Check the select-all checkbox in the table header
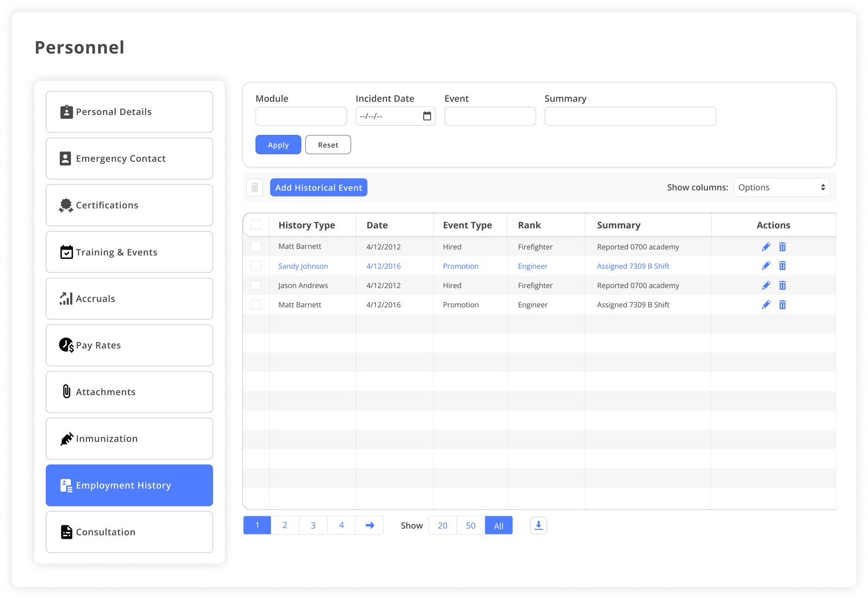 pyautogui.click(x=256, y=224)
